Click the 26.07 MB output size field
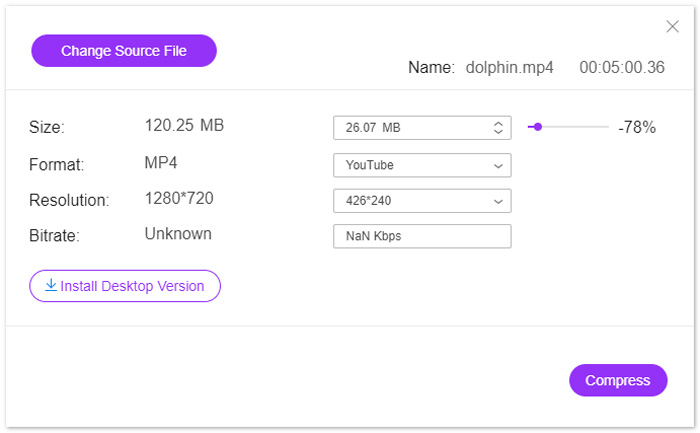700x433 pixels. pos(422,128)
